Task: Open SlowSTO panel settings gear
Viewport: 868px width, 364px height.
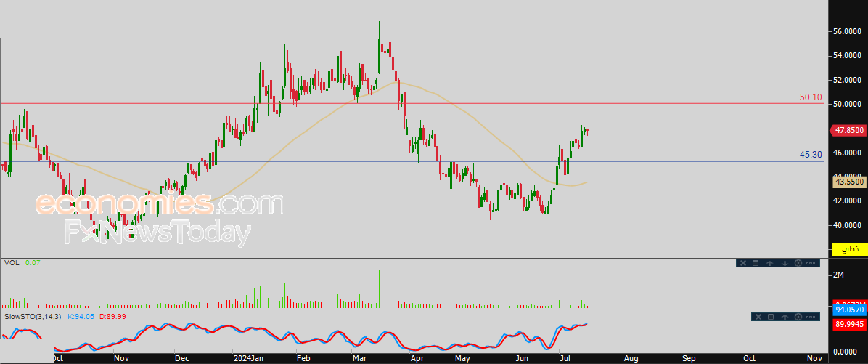Action: pyautogui.click(x=798, y=317)
